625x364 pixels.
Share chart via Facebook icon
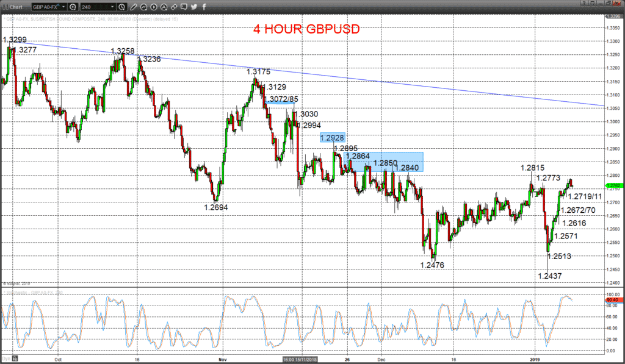pos(204,7)
